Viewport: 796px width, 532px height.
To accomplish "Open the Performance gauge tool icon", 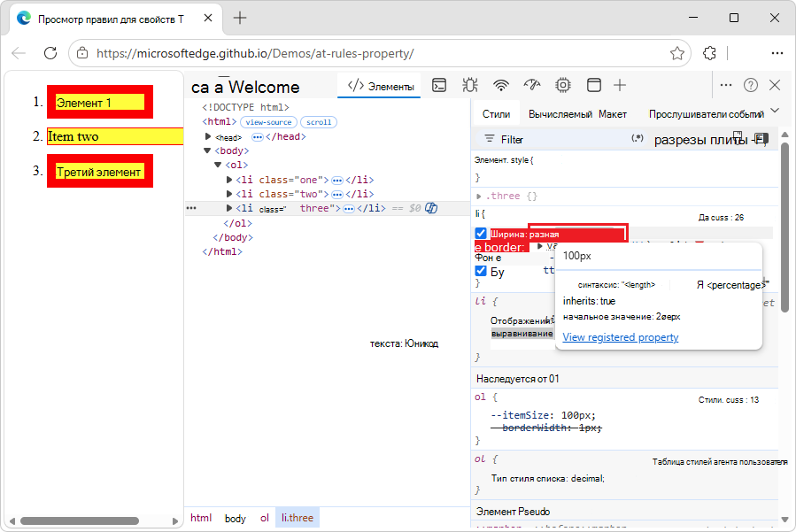I will [x=532, y=85].
